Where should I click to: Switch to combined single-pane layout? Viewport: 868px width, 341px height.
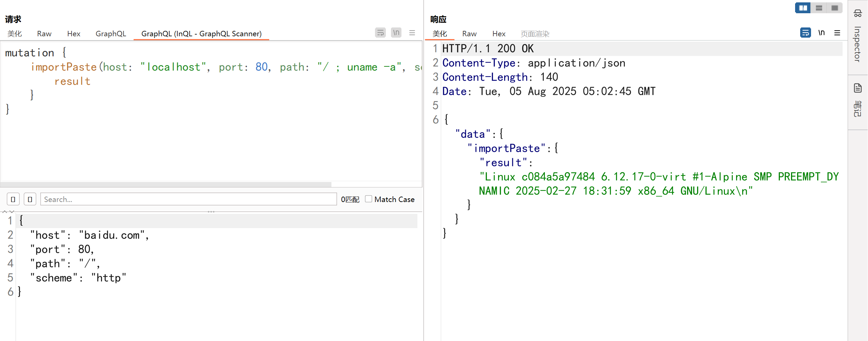click(x=834, y=8)
